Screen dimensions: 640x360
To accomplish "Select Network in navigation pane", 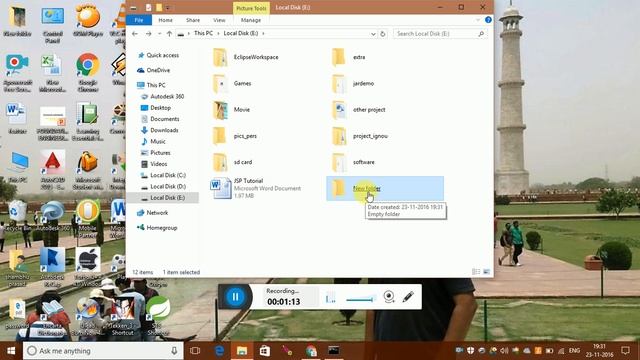I will tap(153, 213).
